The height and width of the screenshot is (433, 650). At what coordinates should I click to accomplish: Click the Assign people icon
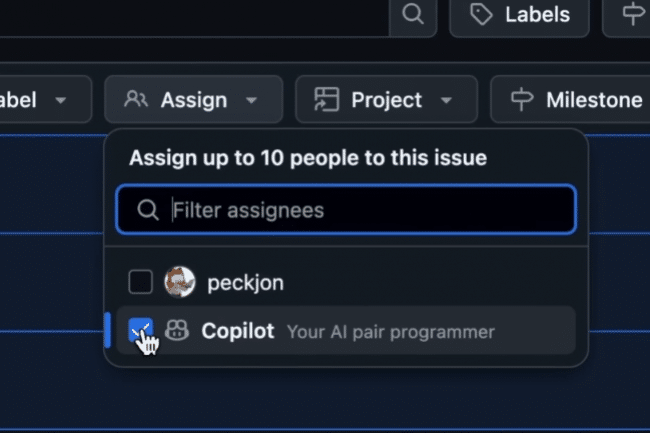pos(136,100)
